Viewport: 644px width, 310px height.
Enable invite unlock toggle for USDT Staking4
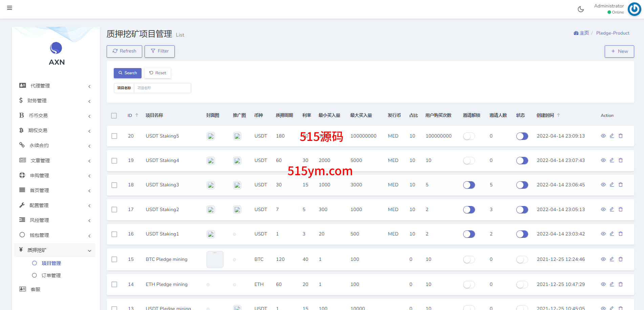[469, 161]
